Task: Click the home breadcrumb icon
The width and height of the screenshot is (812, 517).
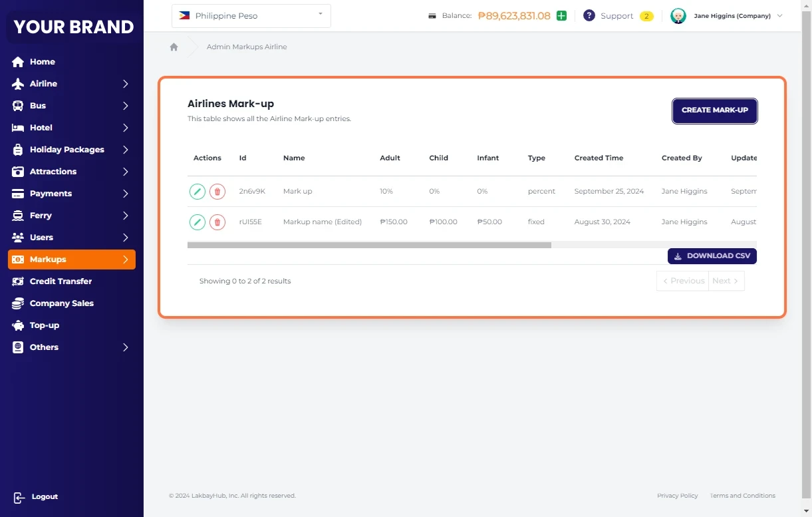Action: tap(174, 47)
